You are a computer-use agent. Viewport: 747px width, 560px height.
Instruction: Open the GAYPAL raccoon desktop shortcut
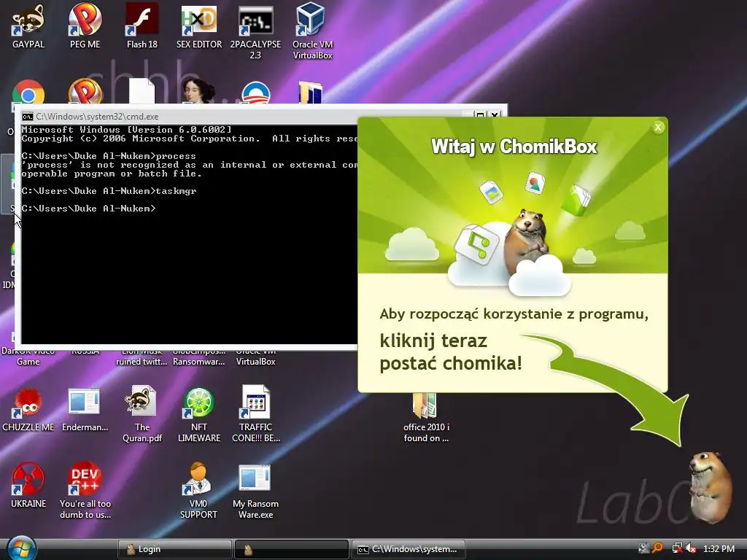tap(28, 26)
